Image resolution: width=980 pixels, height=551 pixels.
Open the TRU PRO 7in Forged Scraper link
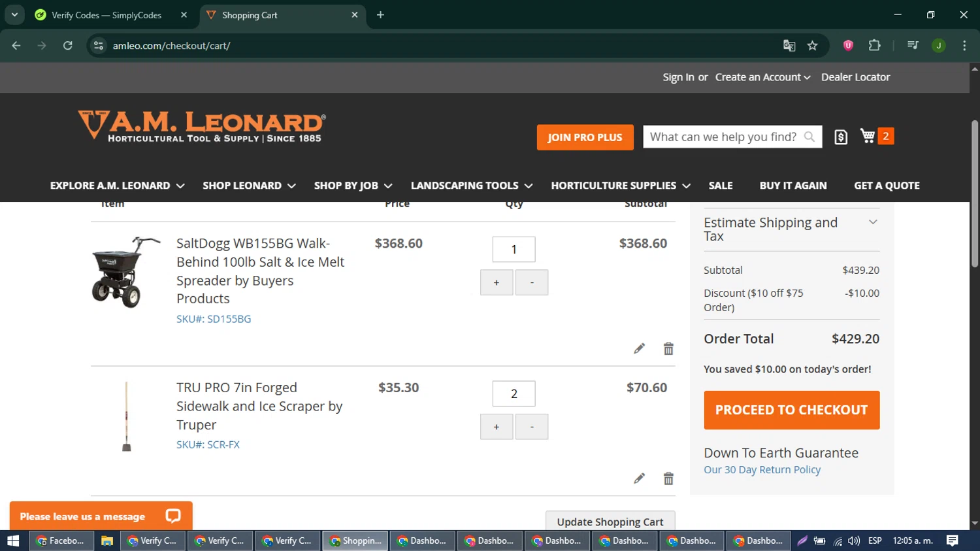[259, 406]
